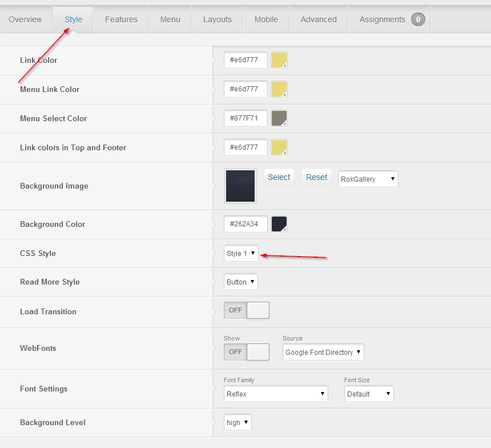Image resolution: width=491 pixels, height=448 pixels.
Task: Open the Menu tab
Action: pyautogui.click(x=170, y=19)
